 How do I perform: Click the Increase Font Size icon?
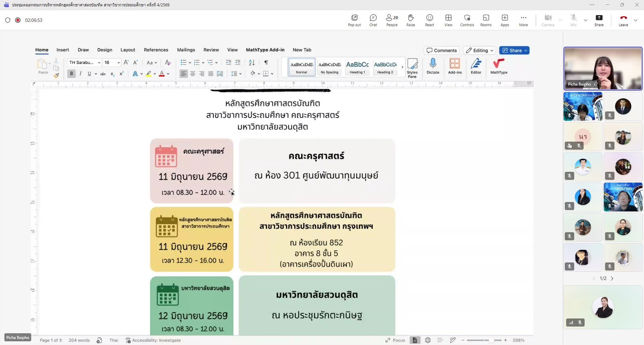(126, 63)
